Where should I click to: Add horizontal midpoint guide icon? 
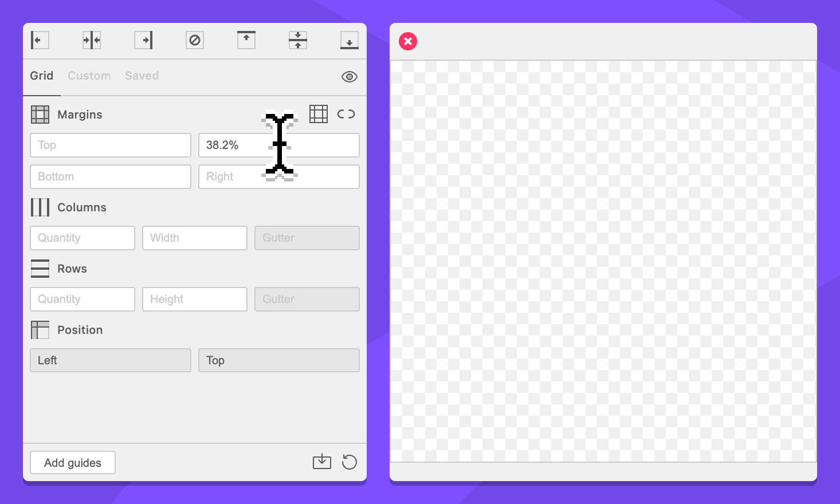(x=298, y=40)
